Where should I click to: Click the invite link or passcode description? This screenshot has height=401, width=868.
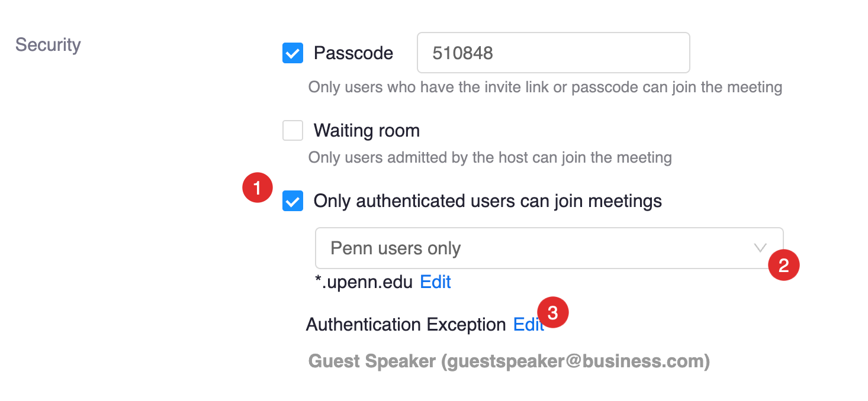pyautogui.click(x=545, y=88)
